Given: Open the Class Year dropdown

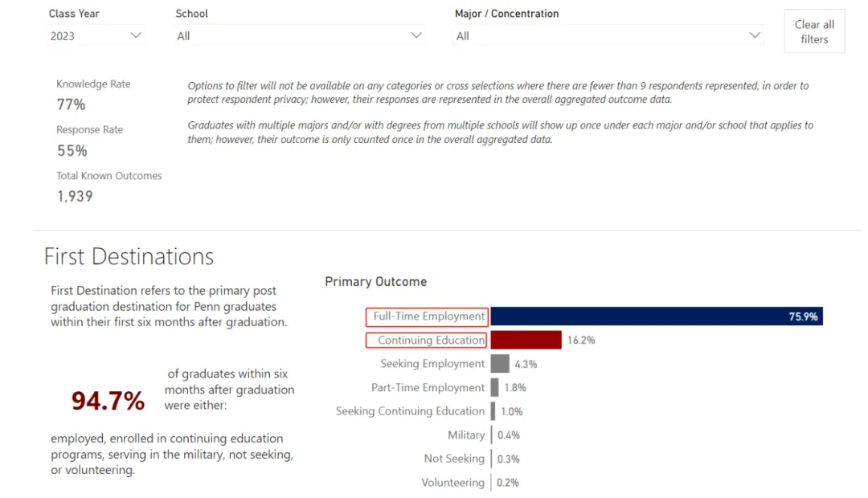Looking at the screenshot, I should [x=95, y=35].
